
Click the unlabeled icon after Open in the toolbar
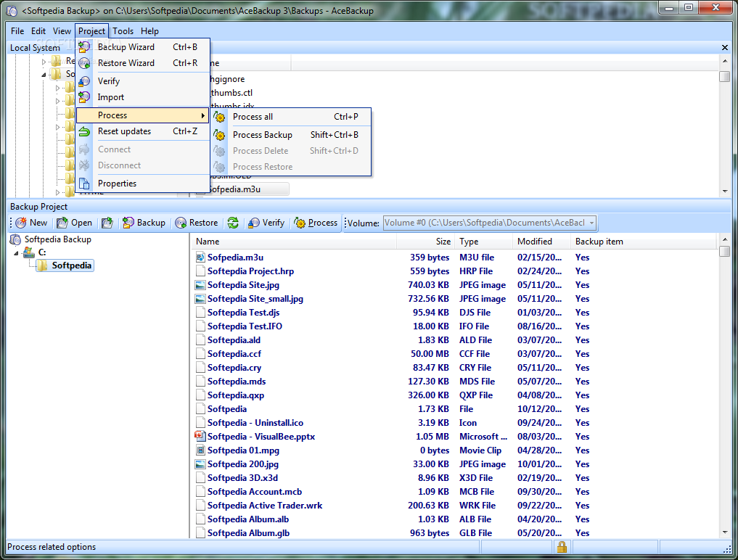pyautogui.click(x=107, y=223)
